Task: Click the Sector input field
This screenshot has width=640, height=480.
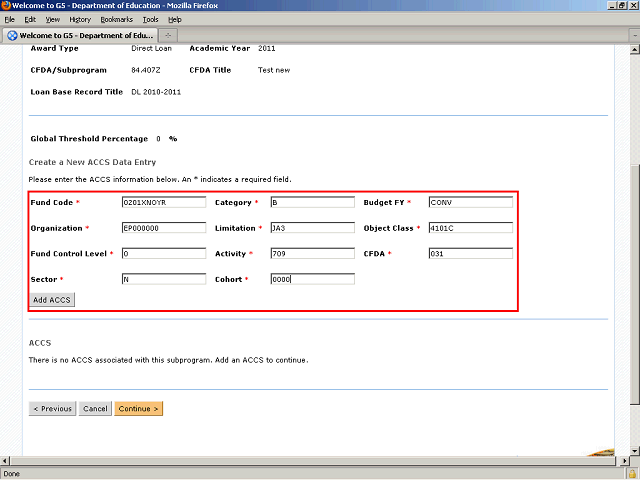Action: 163,280
